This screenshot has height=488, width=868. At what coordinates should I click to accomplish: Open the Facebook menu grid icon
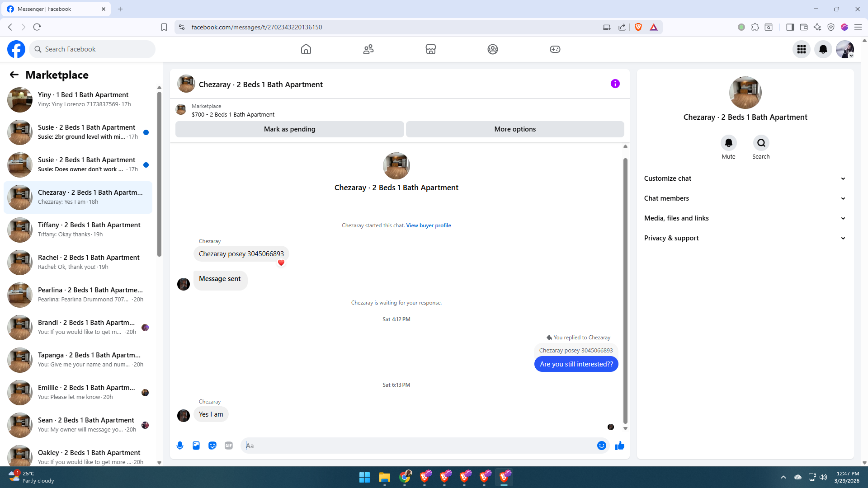(802, 49)
